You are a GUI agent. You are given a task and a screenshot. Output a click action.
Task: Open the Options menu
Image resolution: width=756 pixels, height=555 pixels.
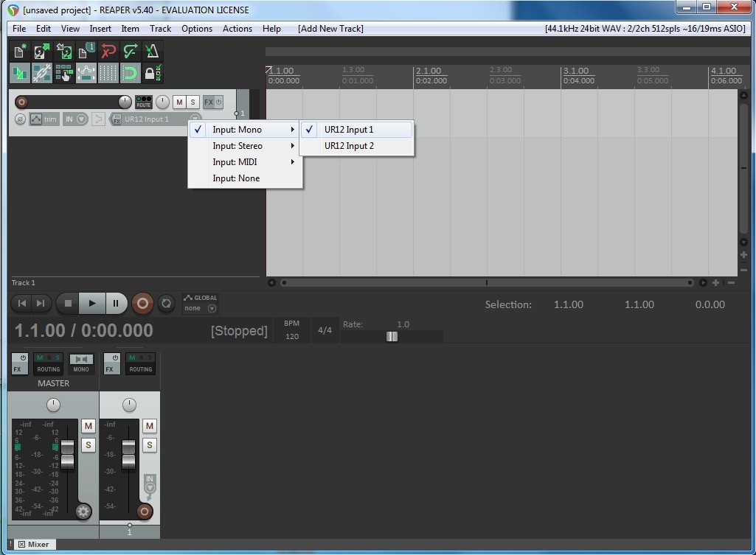click(x=197, y=29)
